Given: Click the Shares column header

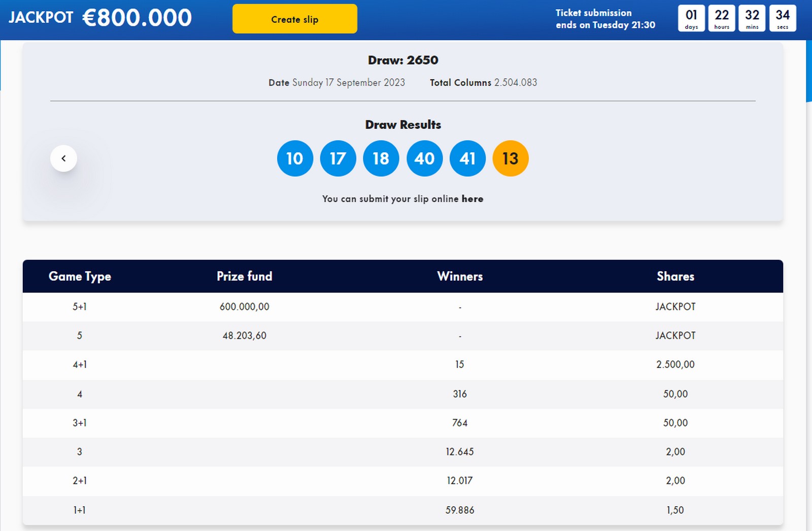Looking at the screenshot, I should [x=675, y=276].
